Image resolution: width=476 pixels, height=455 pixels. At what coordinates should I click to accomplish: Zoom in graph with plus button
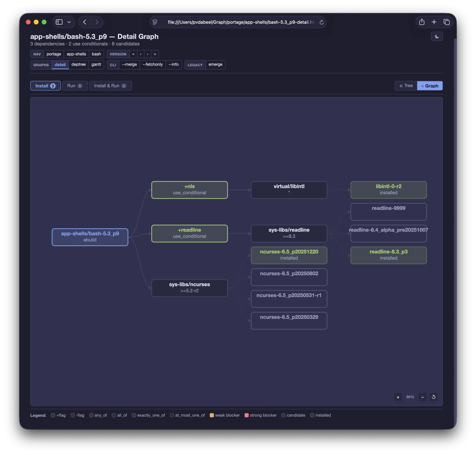[x=398, y=397]
